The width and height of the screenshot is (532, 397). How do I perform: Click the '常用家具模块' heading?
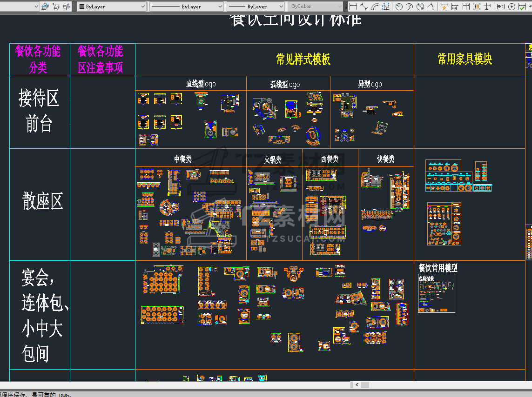click(x=465, y=60)
